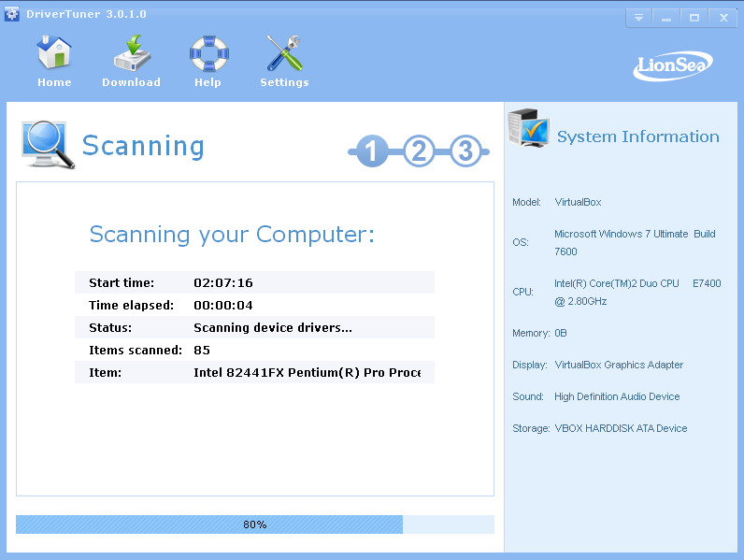Image resolution: width=744 pixels, height=560 pixels.
Task: Click the System Information computer icon
Action: click(529, 128)
